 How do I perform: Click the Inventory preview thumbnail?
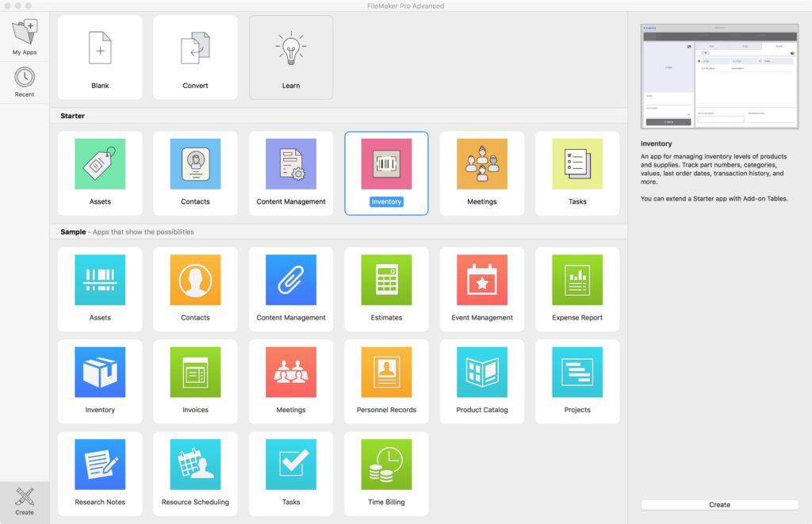point(719,76)
